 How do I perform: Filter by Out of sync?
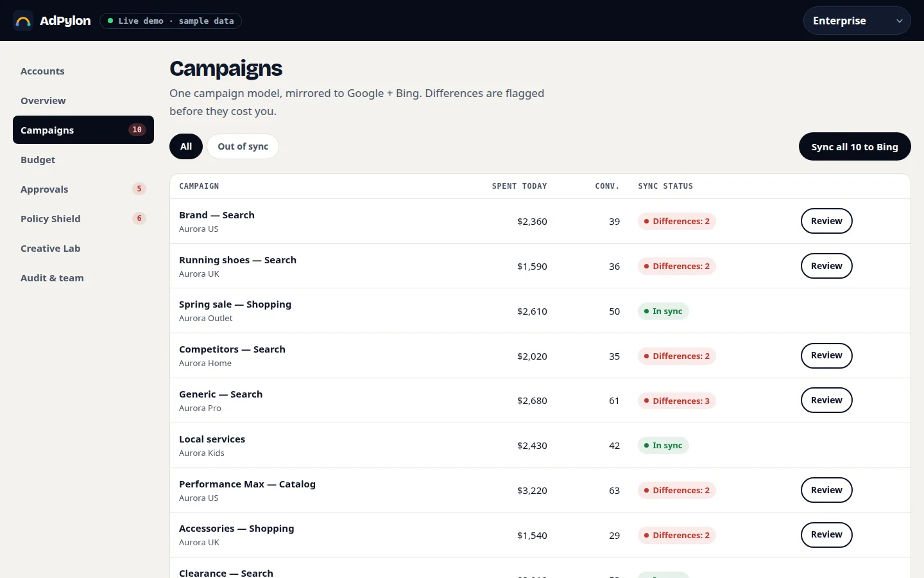coord(243,146)
